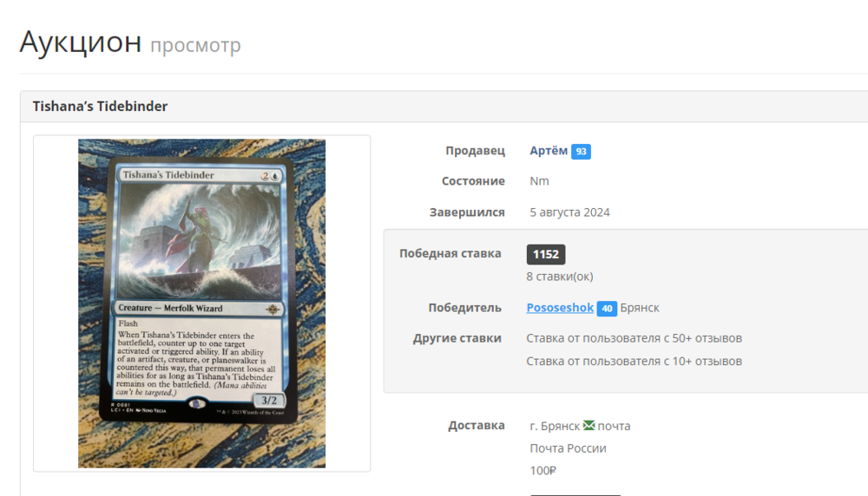Select the bid from user with 10+ reviews
Viewport: 868px width, 496px height.
pos(634,361)
